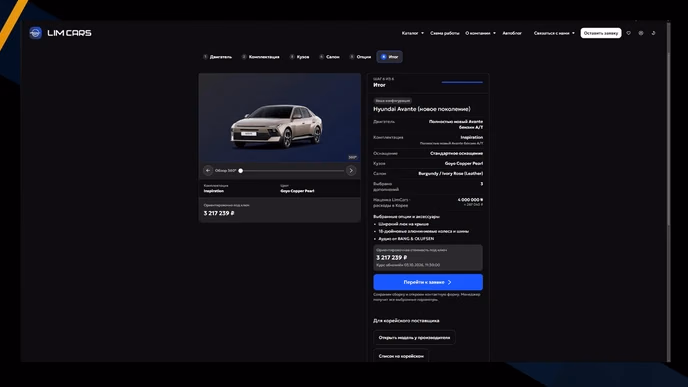Click the last icon in the header
This screenshot has height=387, width=688.
point(653,33)
